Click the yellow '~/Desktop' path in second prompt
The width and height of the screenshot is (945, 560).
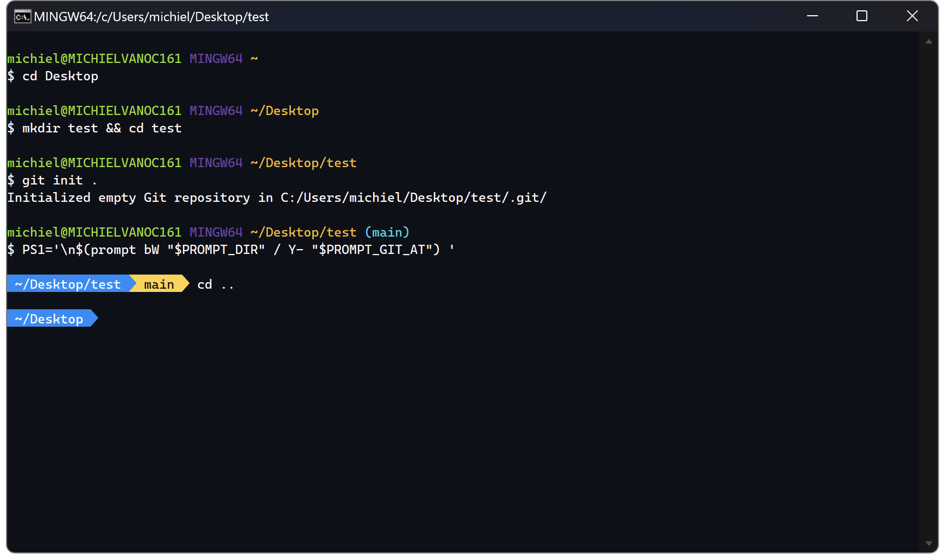tap(285, 111)
